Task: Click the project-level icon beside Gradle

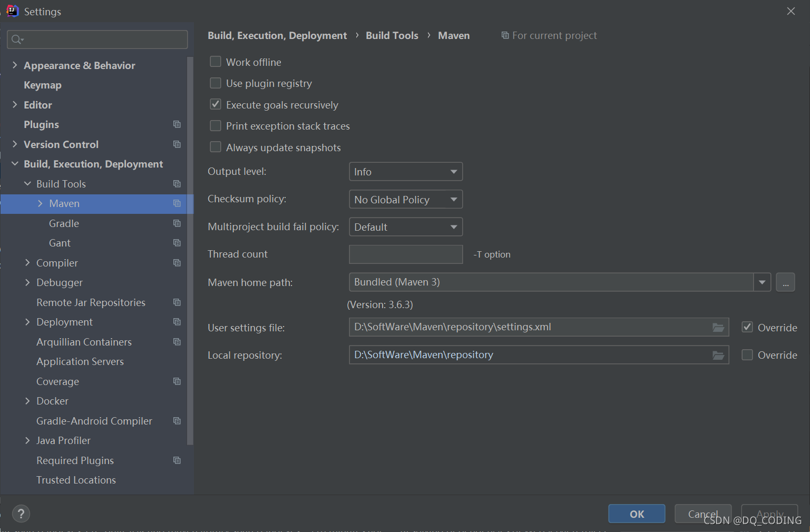Action: tap(177, 223)
